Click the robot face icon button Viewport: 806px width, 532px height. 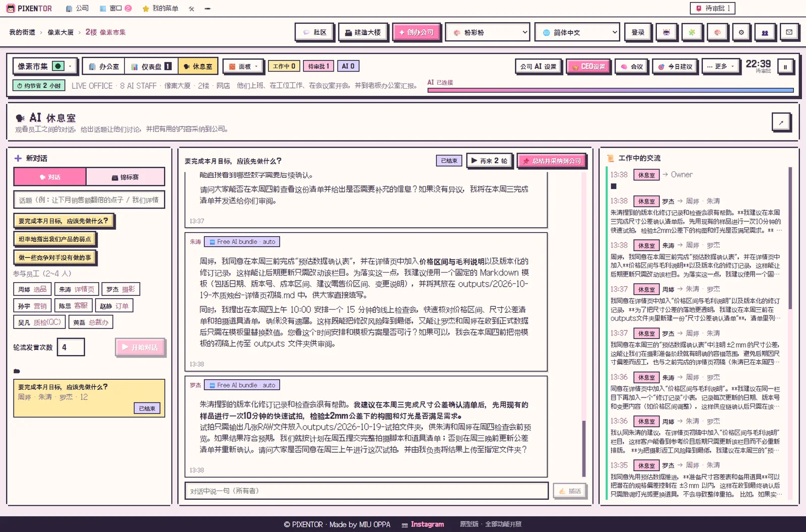click(x=666, y=32)
